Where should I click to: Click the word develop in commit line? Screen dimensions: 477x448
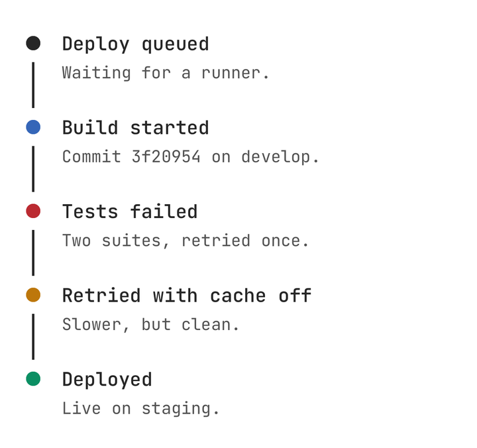(x=276, y=158)
